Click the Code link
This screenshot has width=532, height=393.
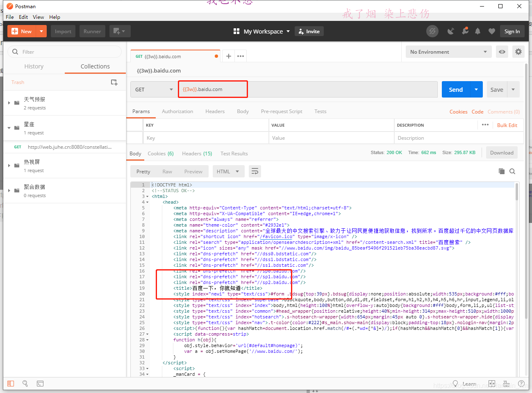tap(477, 112)
